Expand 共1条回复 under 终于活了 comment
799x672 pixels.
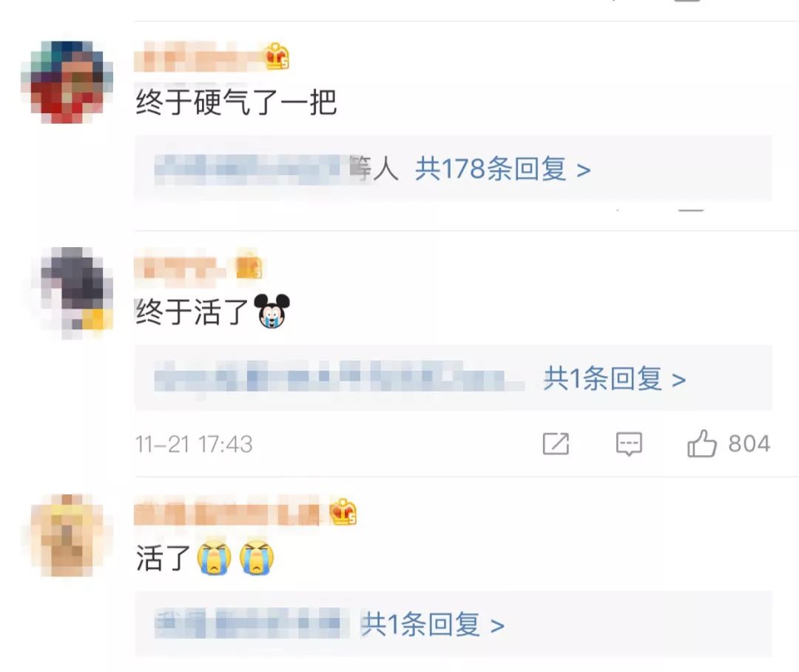coord(614,378)
